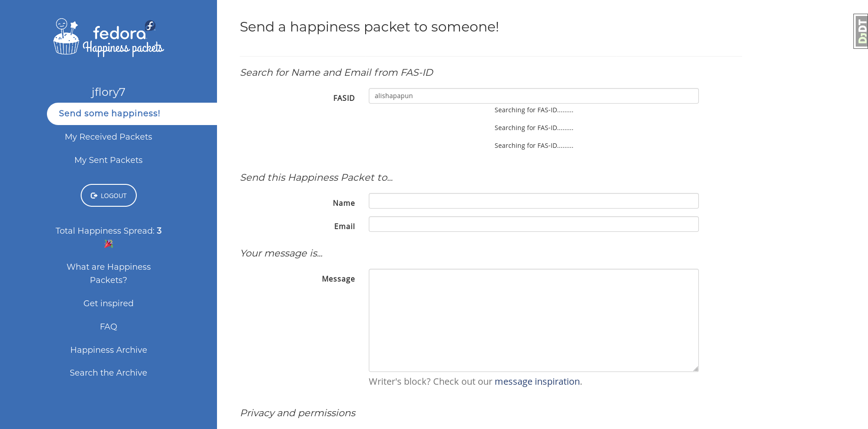
Task: Select the Send some happiness! menu item
Action: click(x=132, y=114)
